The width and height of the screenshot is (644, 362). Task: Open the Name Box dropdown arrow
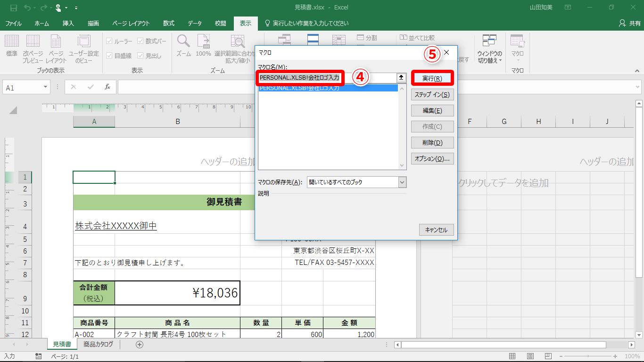coord(46,87)
